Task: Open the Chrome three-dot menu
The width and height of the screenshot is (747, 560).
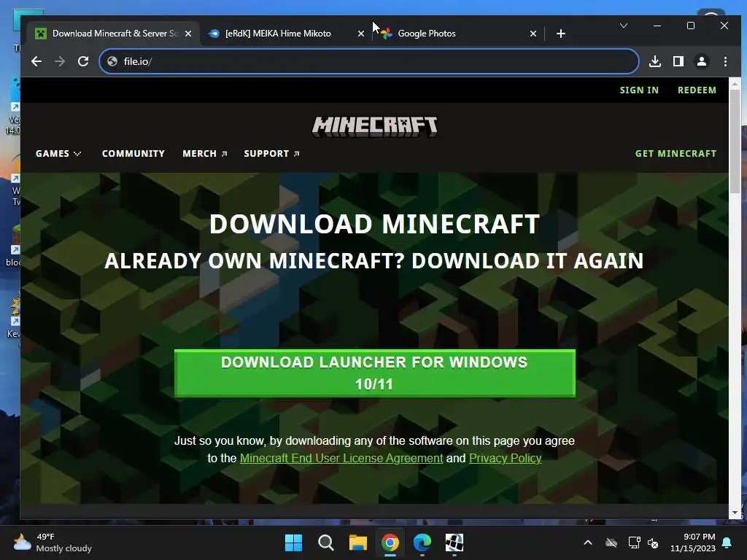Action: pos(725,61)
